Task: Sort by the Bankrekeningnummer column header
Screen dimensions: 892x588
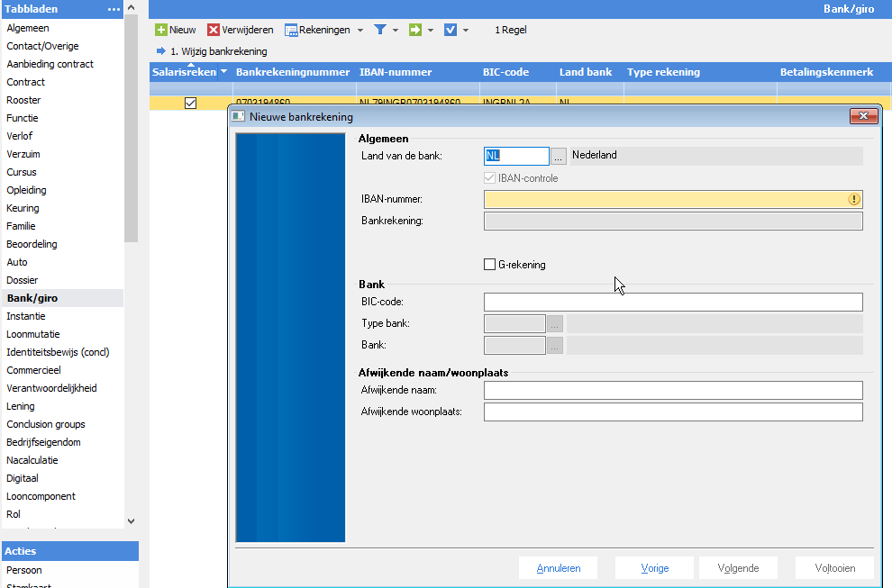Action: (x=293, y=72)
